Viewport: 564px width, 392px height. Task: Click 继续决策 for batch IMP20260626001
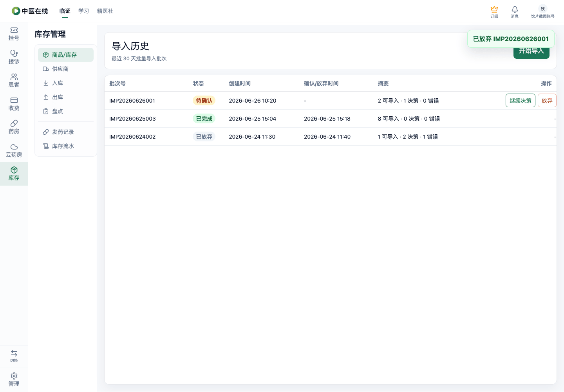coord(521,101)
